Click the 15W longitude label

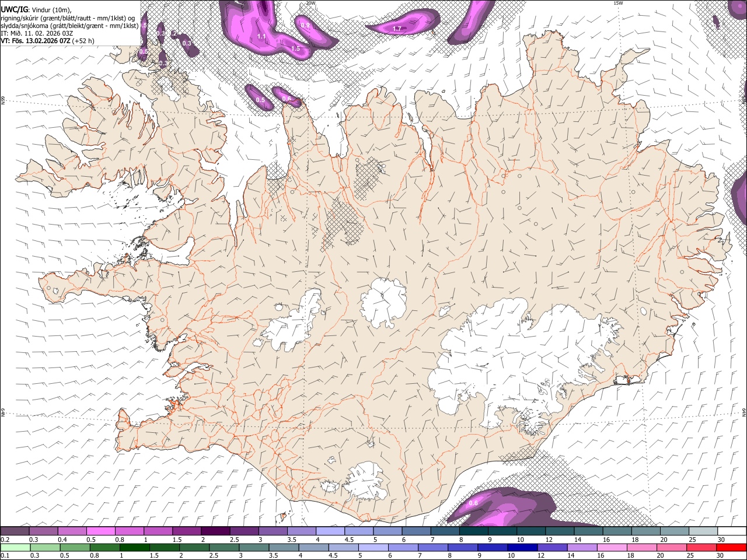click(618, 3)
